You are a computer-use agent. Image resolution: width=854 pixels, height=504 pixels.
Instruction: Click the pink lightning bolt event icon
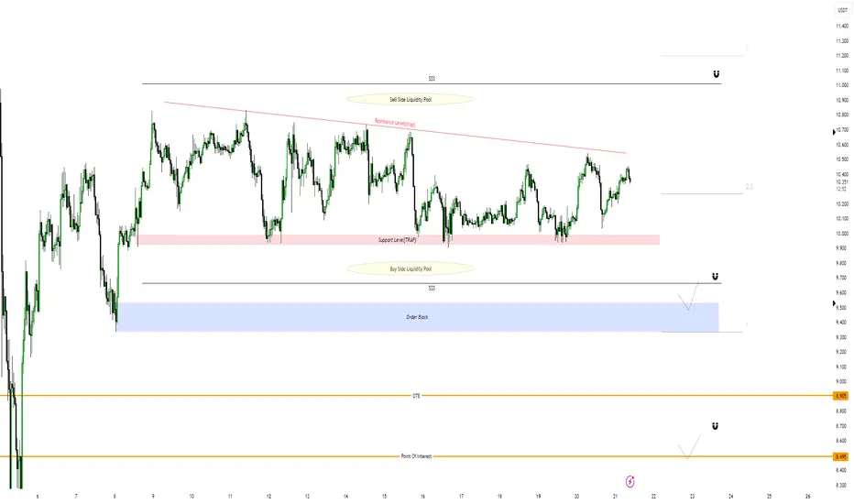point(630,481)
